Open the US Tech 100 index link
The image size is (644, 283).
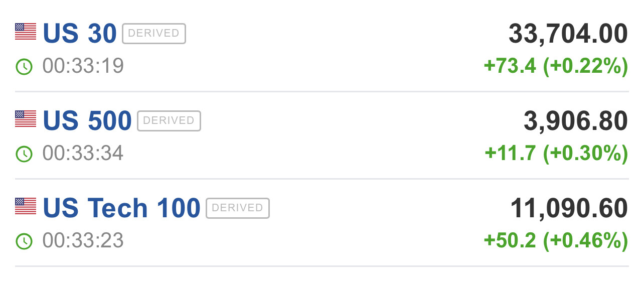click(x=121, y=208)
